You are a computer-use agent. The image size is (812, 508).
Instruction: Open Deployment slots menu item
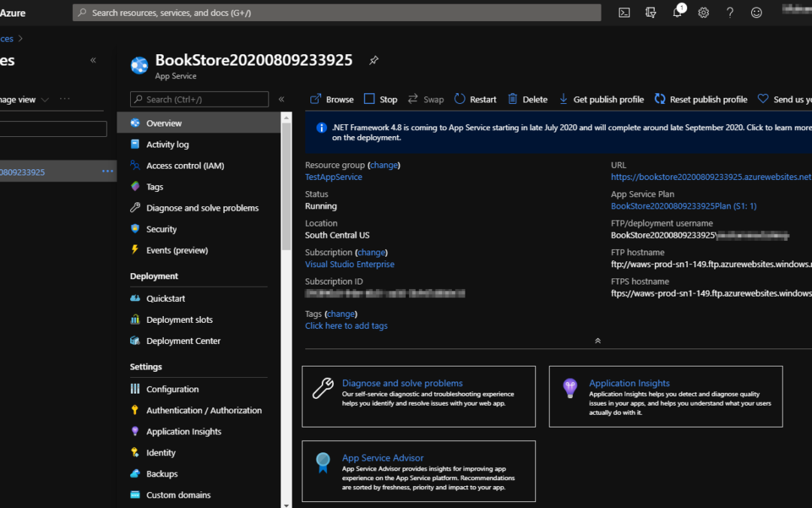(x=179, y=320)
